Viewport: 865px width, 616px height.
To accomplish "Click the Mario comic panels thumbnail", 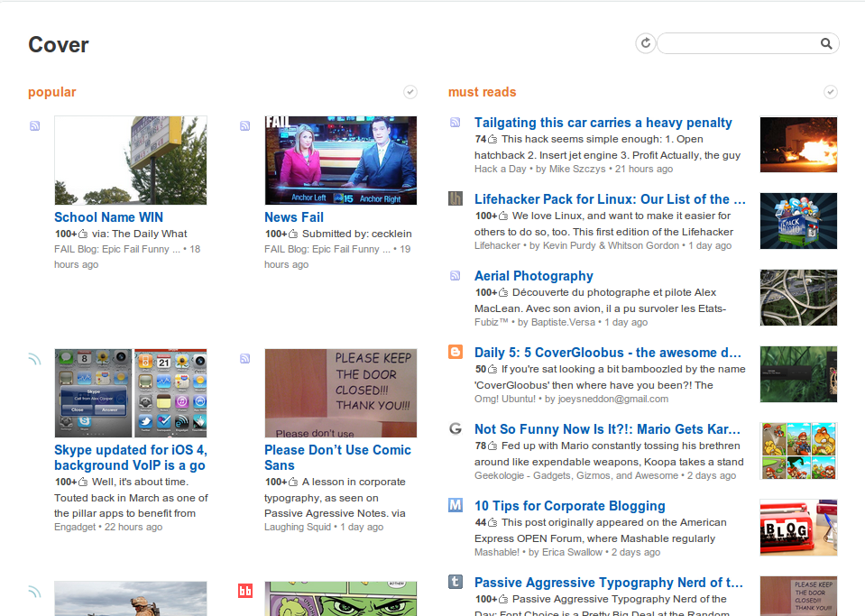I will (x=798, y=451).
